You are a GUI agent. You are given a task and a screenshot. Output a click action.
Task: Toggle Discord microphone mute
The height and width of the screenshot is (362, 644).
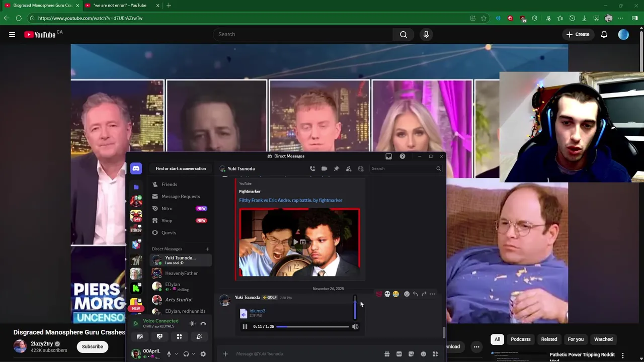point(169,354)
